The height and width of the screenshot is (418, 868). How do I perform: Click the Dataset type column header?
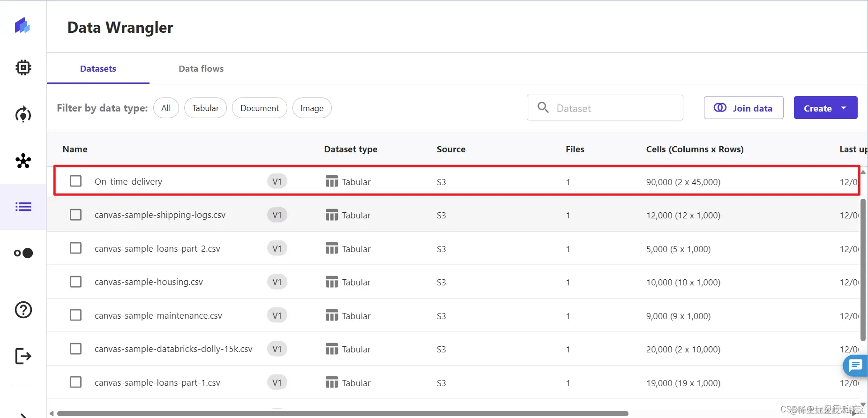(x=351, y=149)
